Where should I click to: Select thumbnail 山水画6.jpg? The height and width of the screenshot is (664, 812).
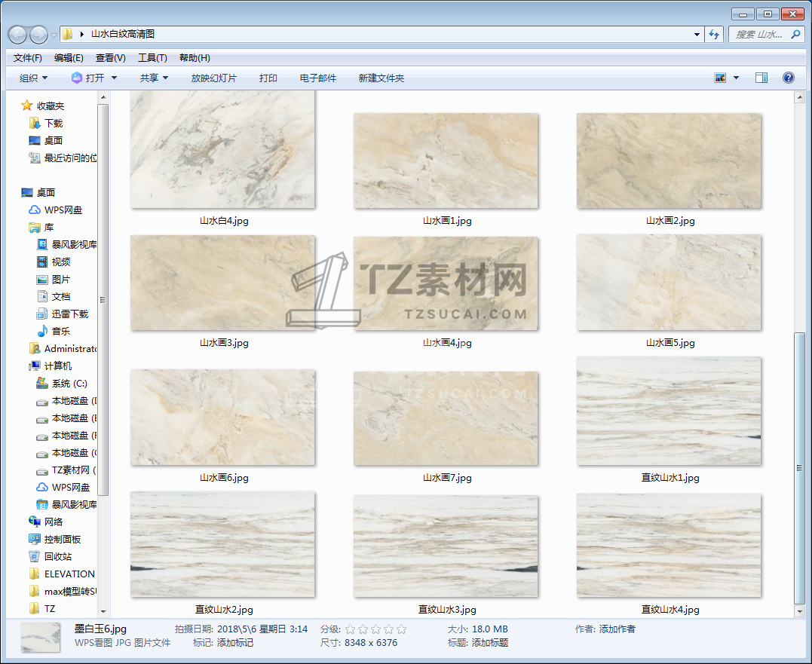[x=222, y=417]
